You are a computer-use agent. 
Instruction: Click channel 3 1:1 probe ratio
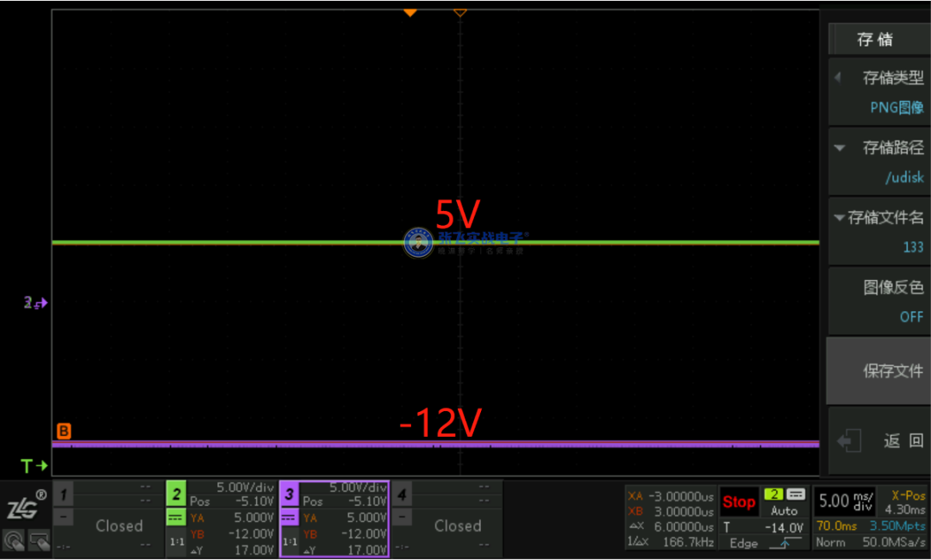290,542
